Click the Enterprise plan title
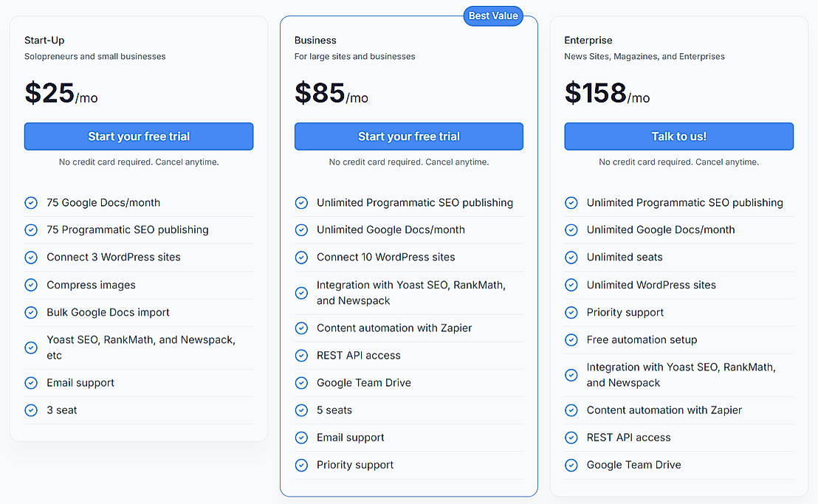The image size is (818, 504). 588,40
